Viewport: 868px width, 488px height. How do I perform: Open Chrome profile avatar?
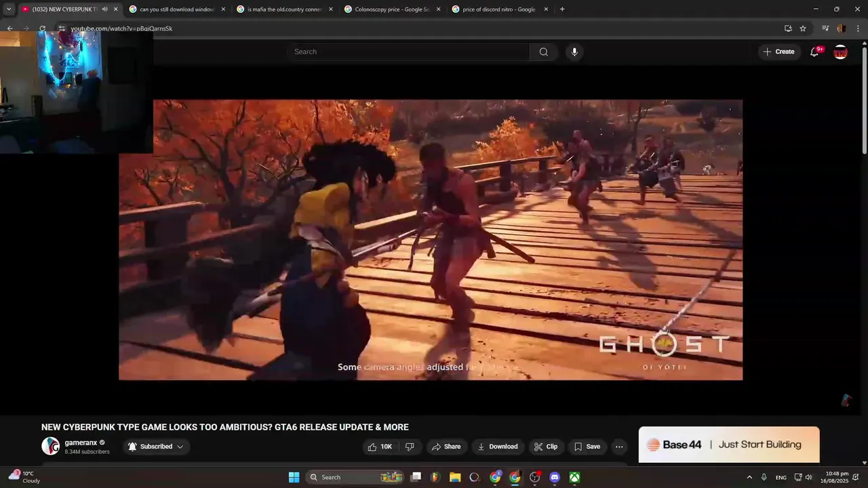[x=842, y=28]
